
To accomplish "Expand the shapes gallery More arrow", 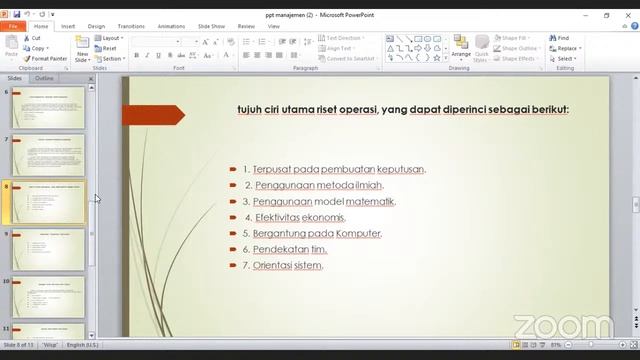I will [446, 58].
